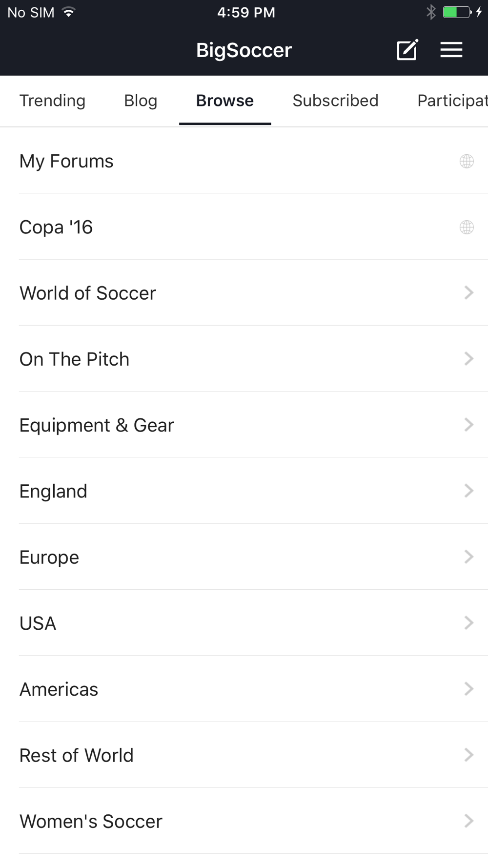Open the Blog tab
Screen dimensions: 488x868
point(141,101)
